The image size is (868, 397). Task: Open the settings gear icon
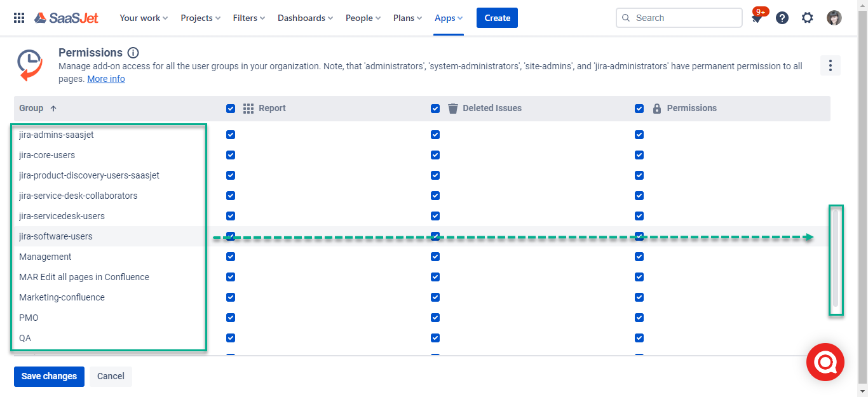807,18
